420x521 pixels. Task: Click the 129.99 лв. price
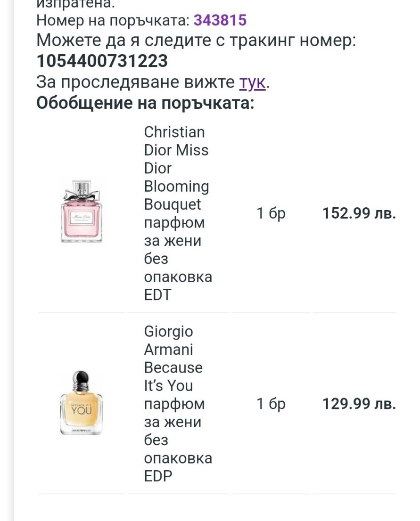[359, 404]
